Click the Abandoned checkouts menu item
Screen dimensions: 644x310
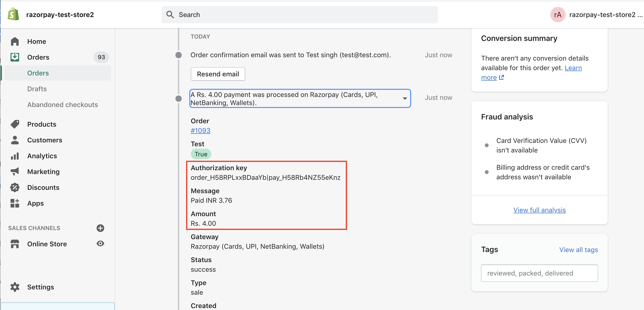click(63, 104)
